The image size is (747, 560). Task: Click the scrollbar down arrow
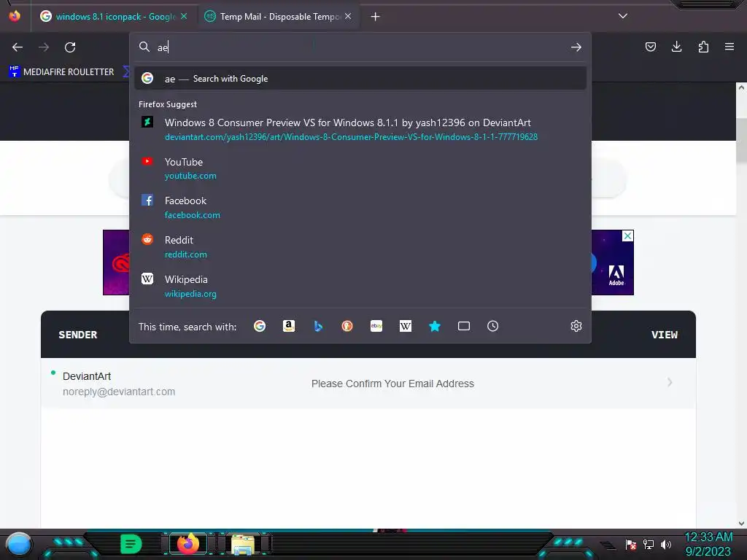point(741,523)
